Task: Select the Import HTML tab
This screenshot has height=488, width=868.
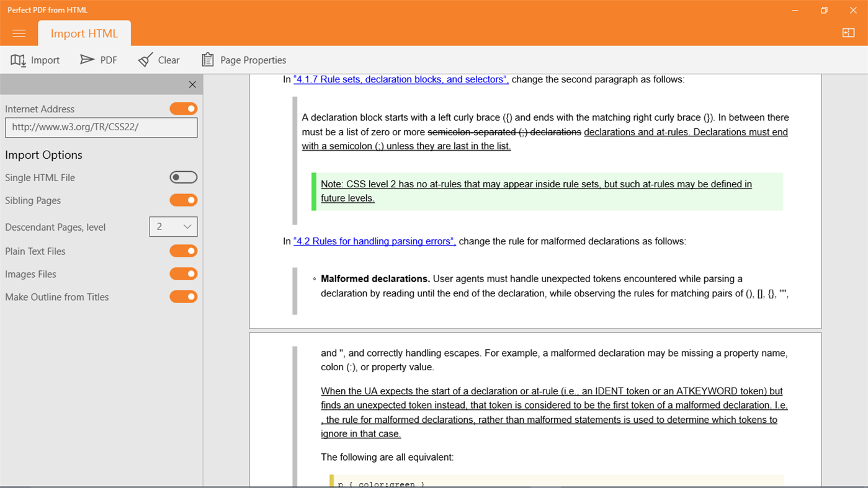Action: [x=84, y=33]
